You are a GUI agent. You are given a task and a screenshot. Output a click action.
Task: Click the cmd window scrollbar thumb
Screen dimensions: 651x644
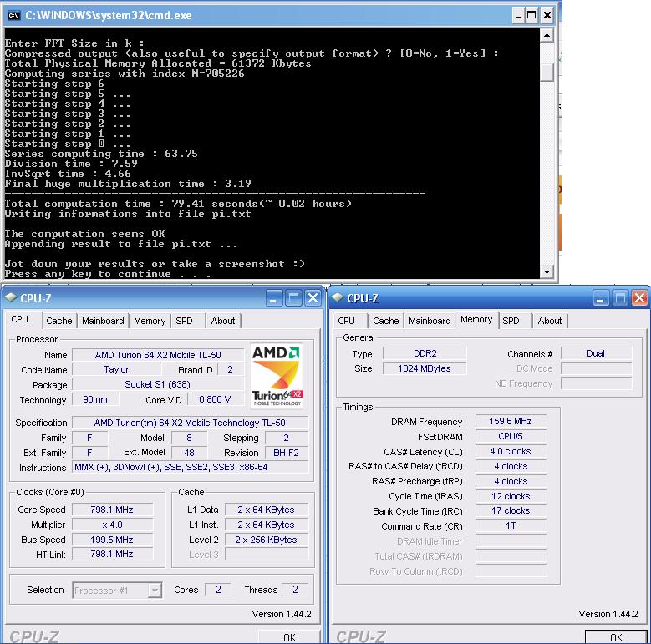click(547, 73)
